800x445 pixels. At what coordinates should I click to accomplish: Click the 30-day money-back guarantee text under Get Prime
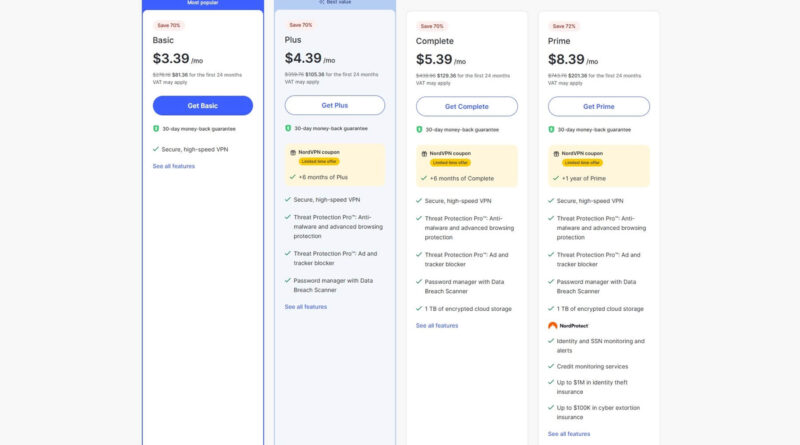point(594,130)
